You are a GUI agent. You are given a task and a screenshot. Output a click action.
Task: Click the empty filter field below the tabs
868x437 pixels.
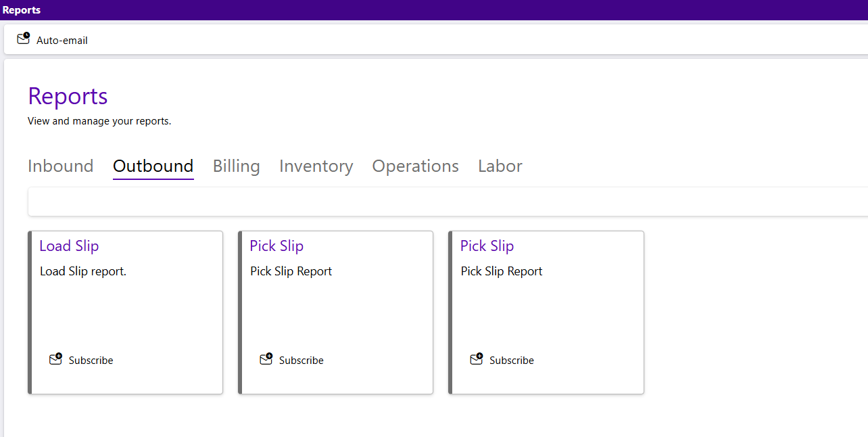[446, 202]
